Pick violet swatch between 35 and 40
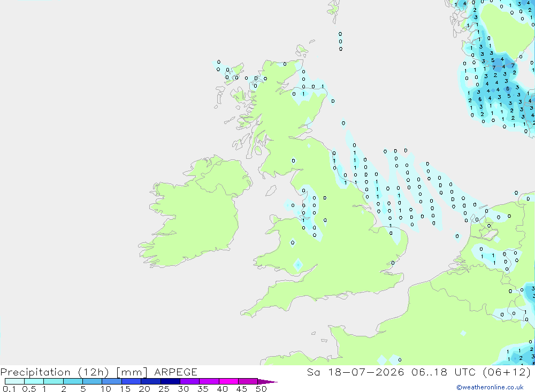Screen dimensions: 535x392 tap(209, 381)
